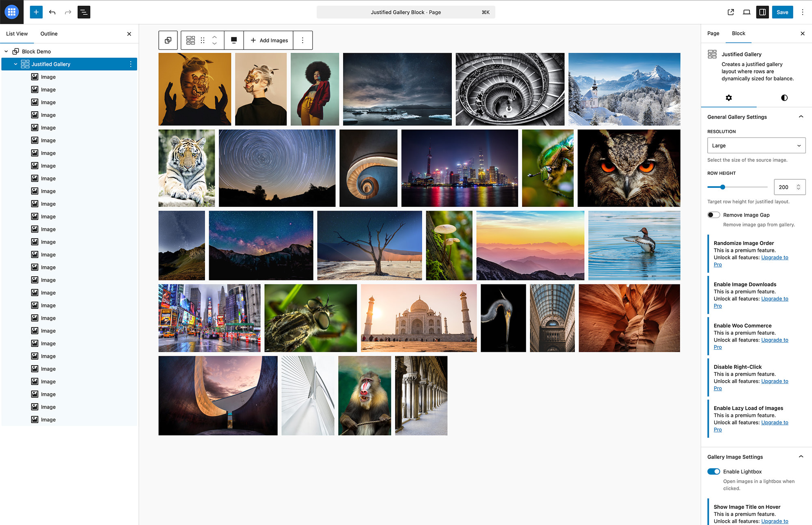Click the Undo icon

[x=52, y=12]
